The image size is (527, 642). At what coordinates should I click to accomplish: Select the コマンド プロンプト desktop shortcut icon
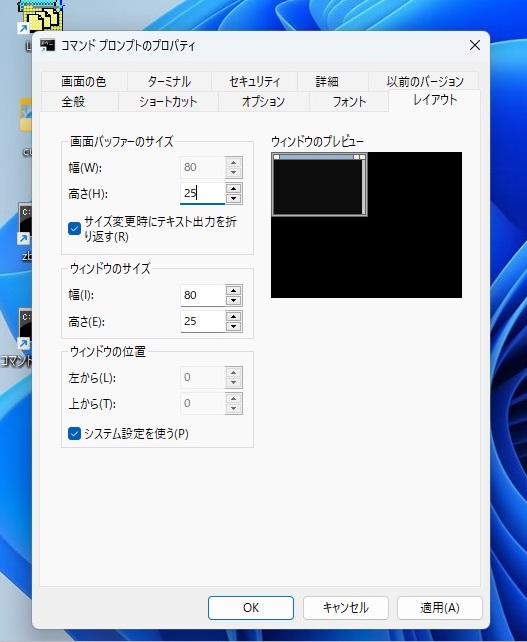point(24,330)
